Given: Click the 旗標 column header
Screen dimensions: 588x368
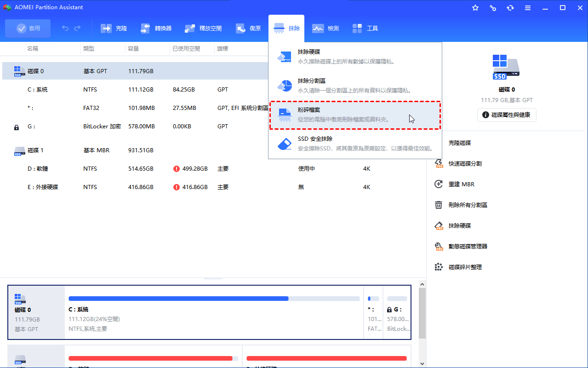Looking at the screenshot, I should tap(223, 48).
